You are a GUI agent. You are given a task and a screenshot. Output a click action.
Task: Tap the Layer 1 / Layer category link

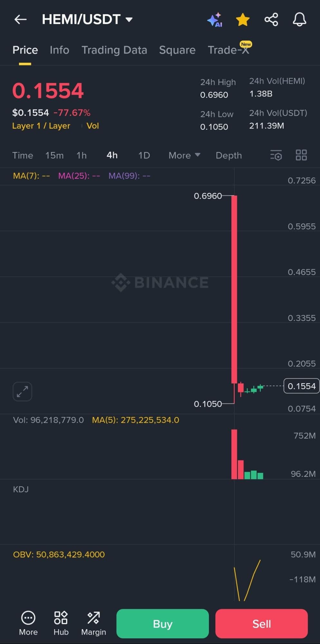tap(41, 126)
